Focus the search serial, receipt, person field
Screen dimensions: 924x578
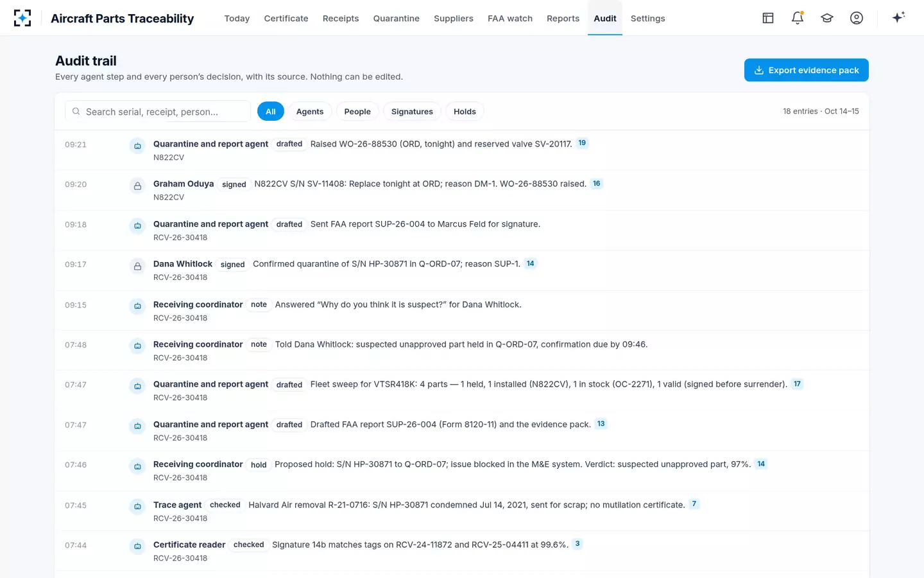tap(158, 111)
